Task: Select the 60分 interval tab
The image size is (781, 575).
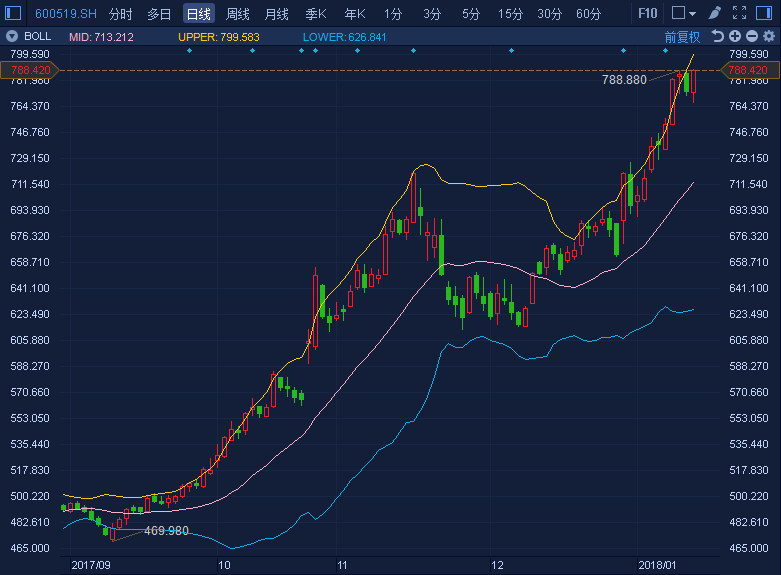Action: click(x=588, y=14)
